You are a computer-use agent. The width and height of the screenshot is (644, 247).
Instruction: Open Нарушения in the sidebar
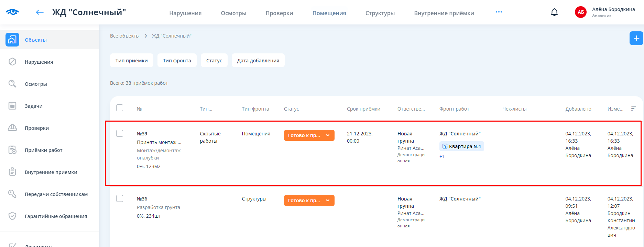pyautogui.click(x=39, y=62)
